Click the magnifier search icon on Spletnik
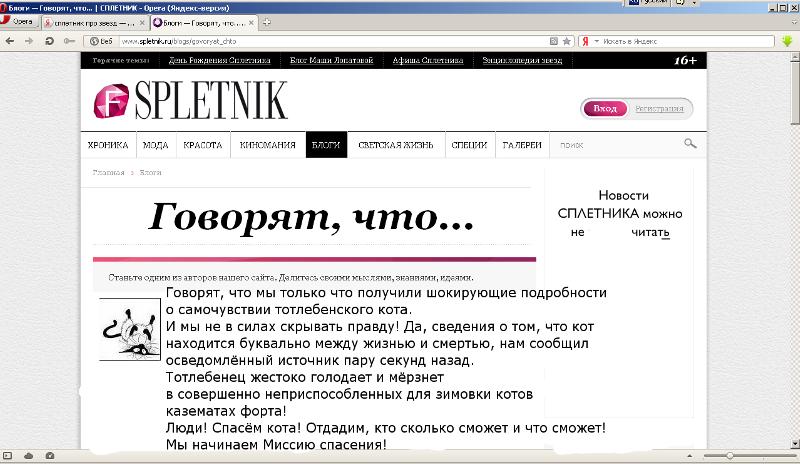 click(690, 144)
